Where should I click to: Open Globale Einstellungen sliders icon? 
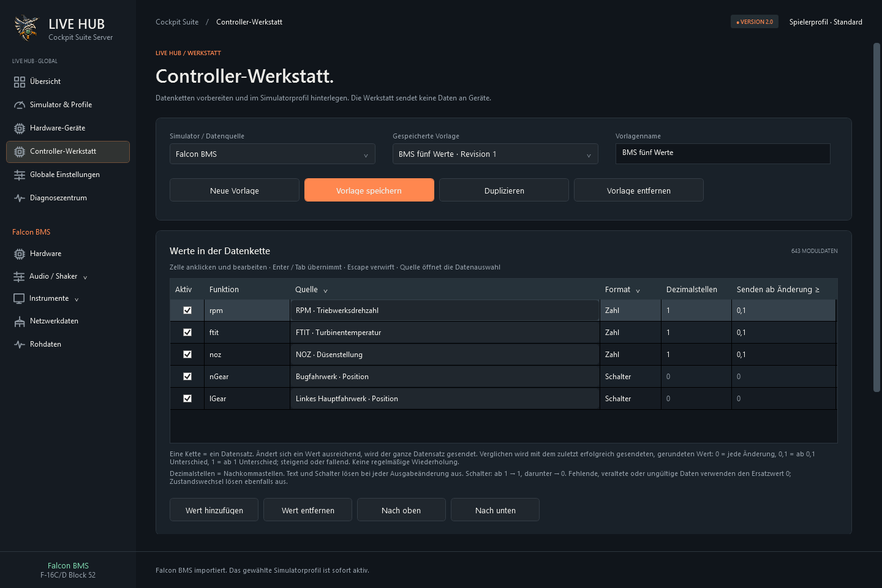tap(20, 175)
